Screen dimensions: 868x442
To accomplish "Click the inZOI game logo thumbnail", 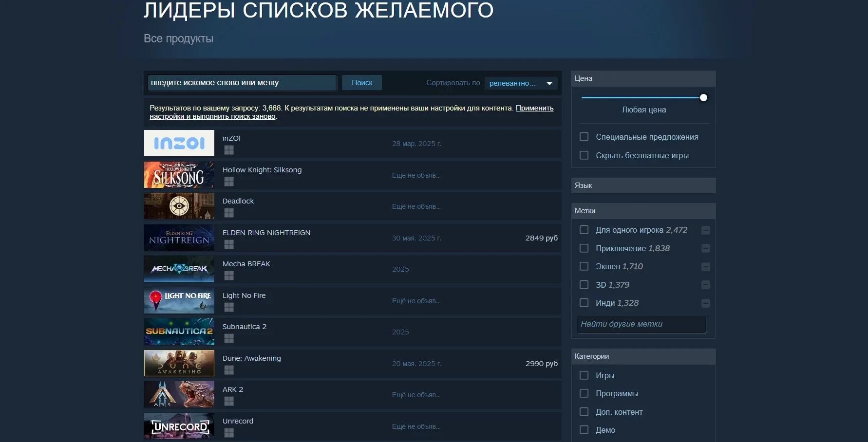I will click(x=179, y=143).
